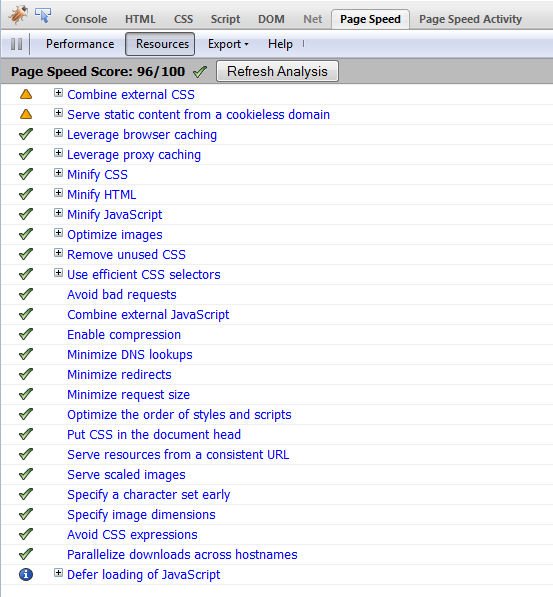This screenshot has width=553, height=597.
Task: Click checkmark icon beside Remove unused CSS
Action: click(26, 254)
